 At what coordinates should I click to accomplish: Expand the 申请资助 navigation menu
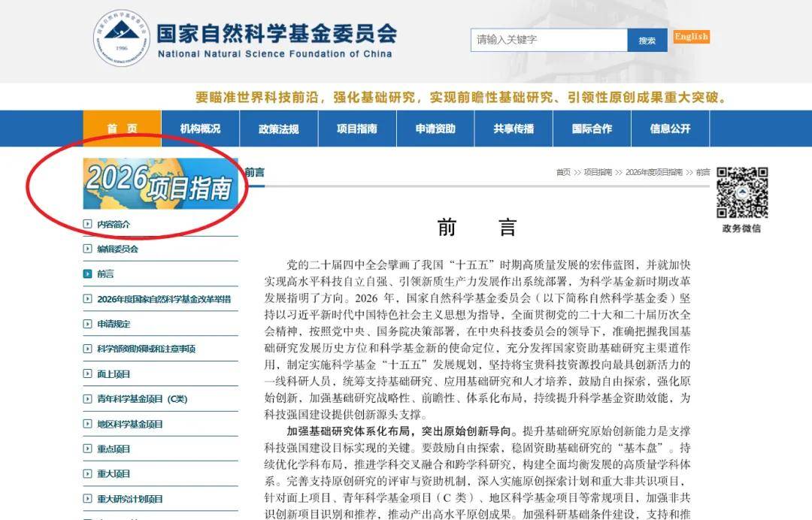(x=435, y=128)
